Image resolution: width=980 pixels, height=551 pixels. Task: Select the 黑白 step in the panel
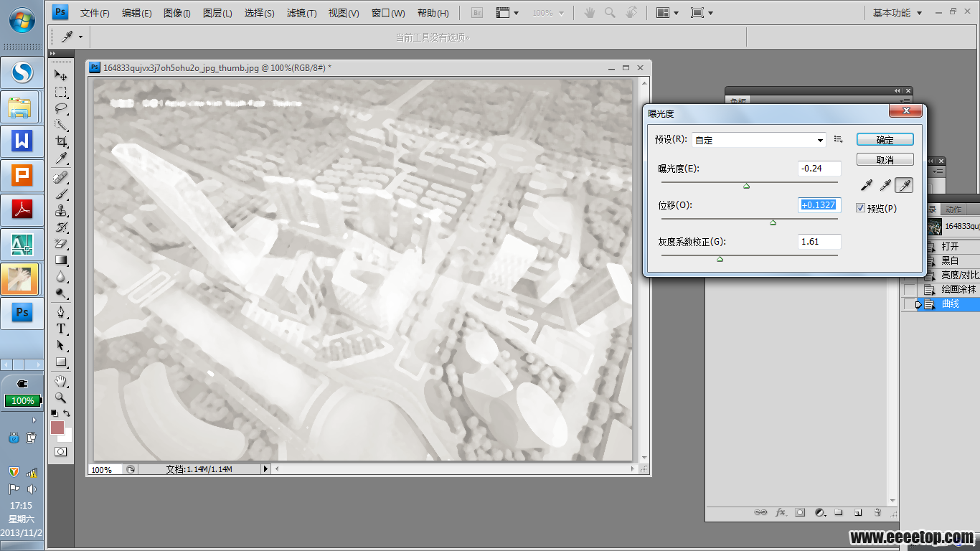(948, 260)
